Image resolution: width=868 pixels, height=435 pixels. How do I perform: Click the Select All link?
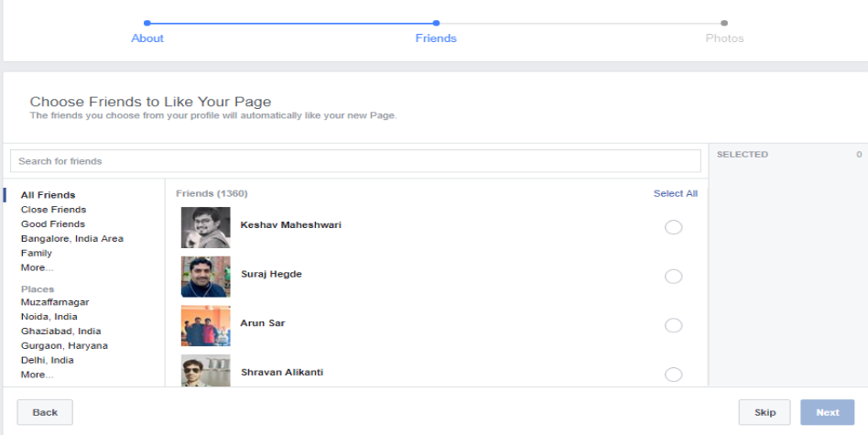tap(676, 193)
